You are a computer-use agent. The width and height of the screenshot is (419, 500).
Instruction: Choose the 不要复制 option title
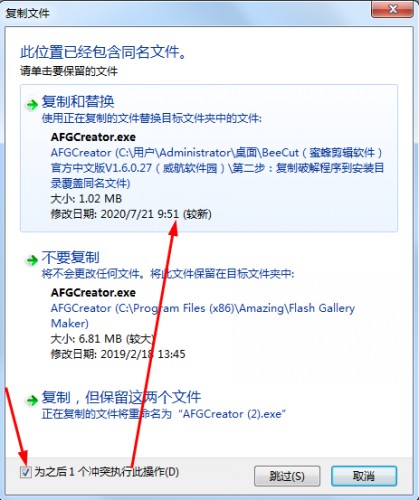pos(70,257)
